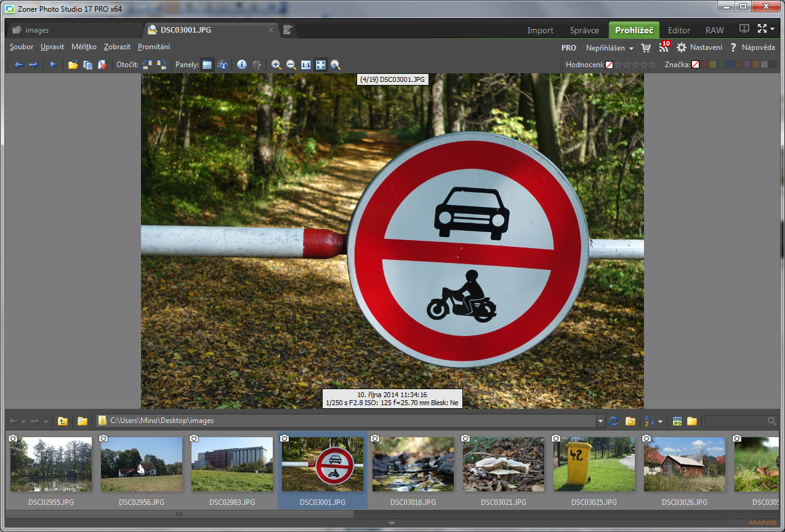Viewport: 785px width, 532px height.
Task: Switch to the Editor tab
Action: (x=679, y=30)
